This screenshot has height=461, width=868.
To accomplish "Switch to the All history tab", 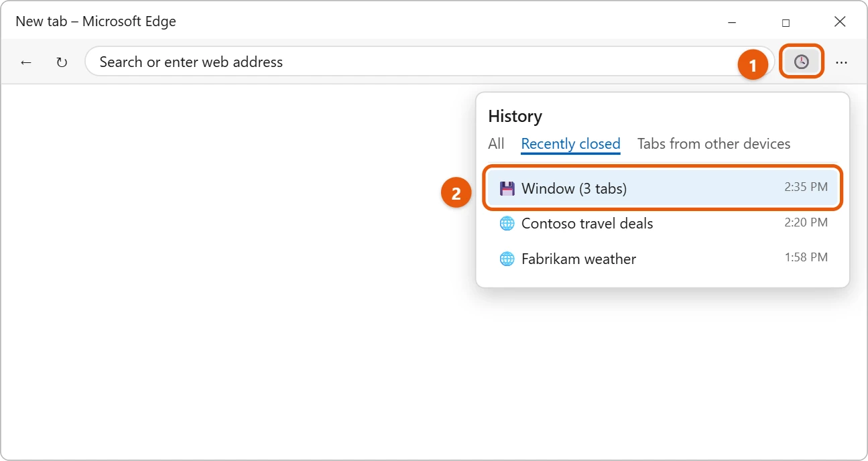I will click(496, 144).
